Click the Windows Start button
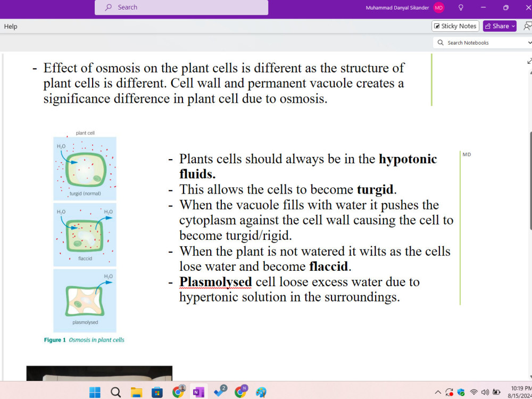 (x=95, y=392)
